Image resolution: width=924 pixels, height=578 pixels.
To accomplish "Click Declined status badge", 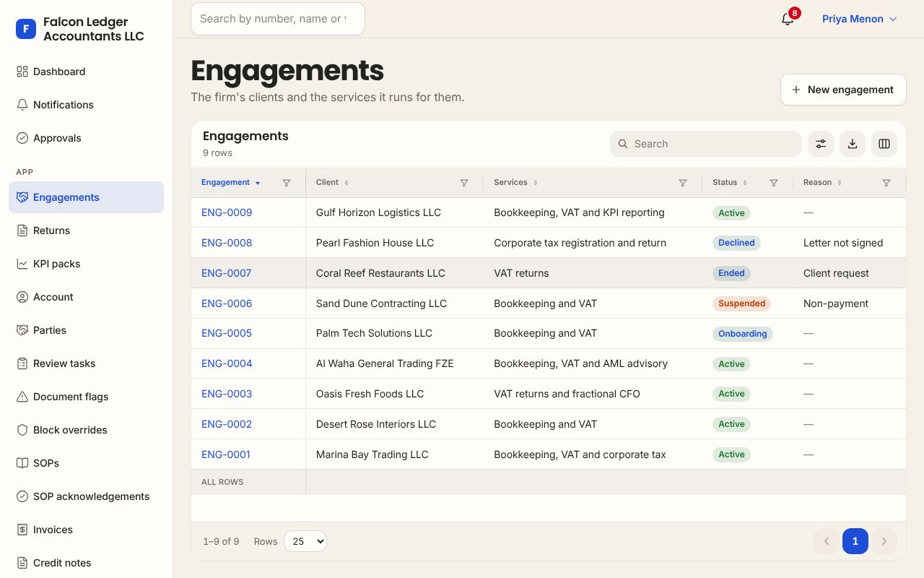I will 736,243.
